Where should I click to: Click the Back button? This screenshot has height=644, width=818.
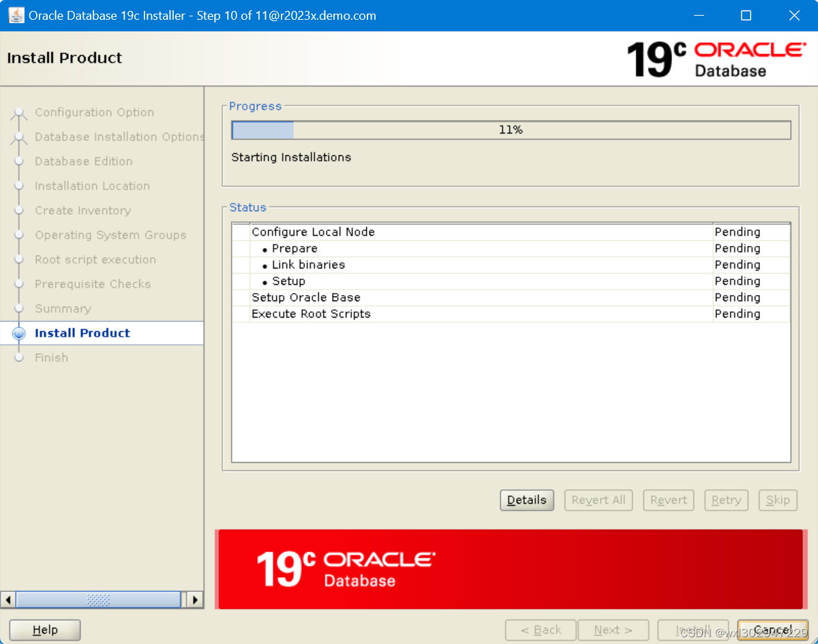(541, 630)
